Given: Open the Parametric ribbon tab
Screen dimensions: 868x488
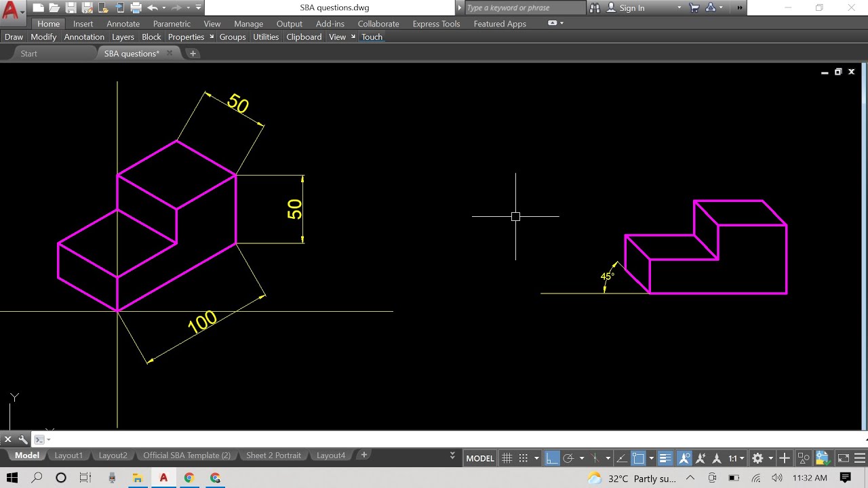Looking at the screenshot, I should (172, 24).
